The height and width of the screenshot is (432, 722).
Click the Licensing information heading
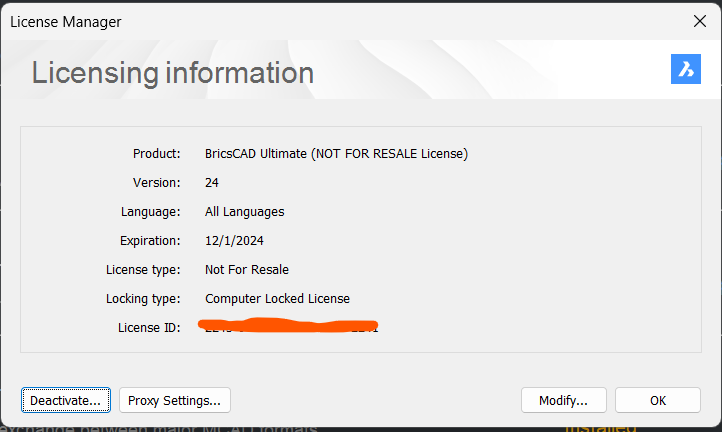point(173,73)
